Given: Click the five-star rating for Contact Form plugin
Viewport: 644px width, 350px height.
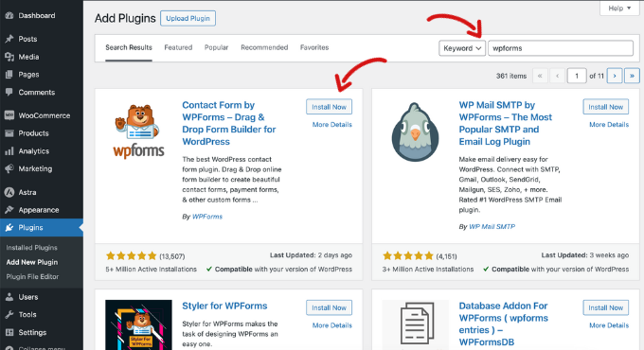Looking at the screenshot, I should tap(131, 256).
